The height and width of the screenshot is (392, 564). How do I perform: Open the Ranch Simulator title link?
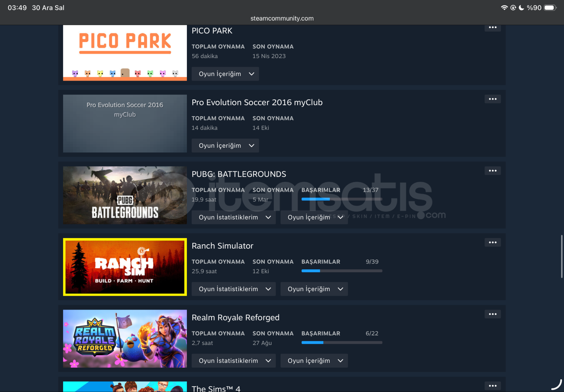click(x=222, y=246)
